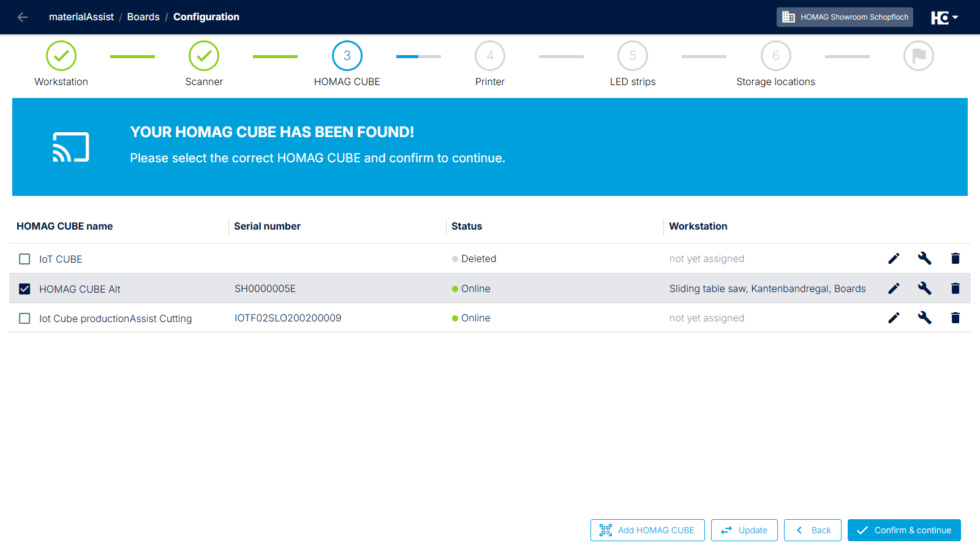Open wrench settings for productionAssist Cutting row

(925, 318)
